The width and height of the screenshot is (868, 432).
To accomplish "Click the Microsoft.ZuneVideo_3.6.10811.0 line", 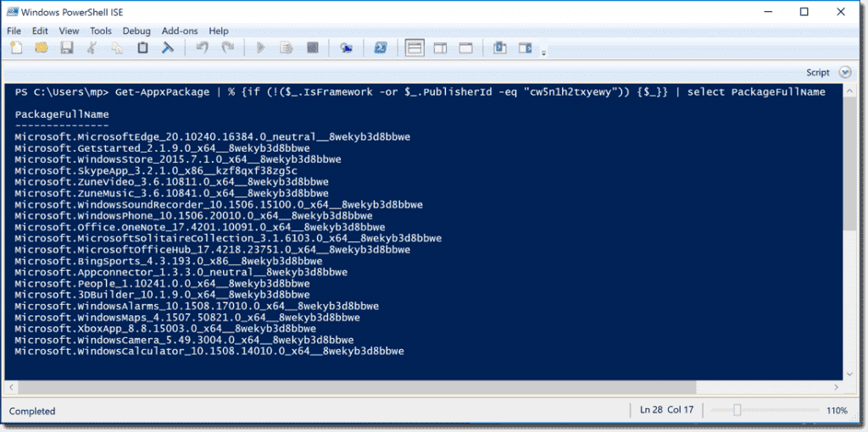I will (x=171, y=182).
